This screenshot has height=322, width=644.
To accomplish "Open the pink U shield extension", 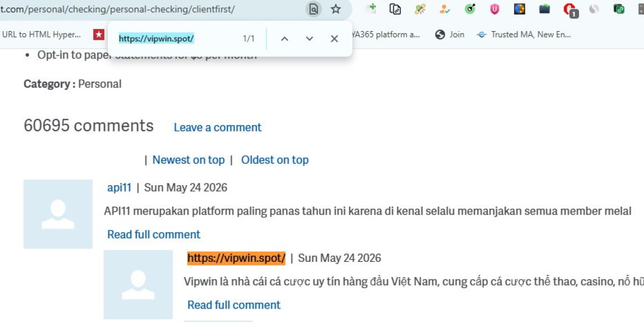I will point(494,9).
